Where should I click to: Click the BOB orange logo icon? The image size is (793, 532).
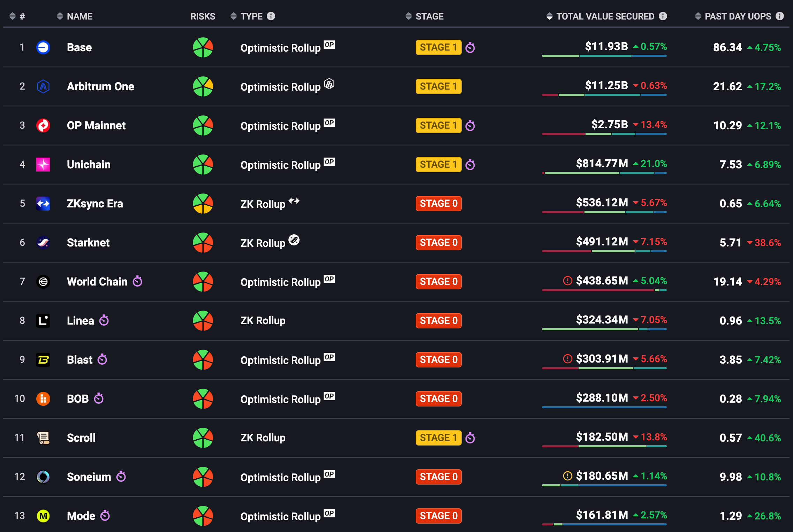(43, 399)
